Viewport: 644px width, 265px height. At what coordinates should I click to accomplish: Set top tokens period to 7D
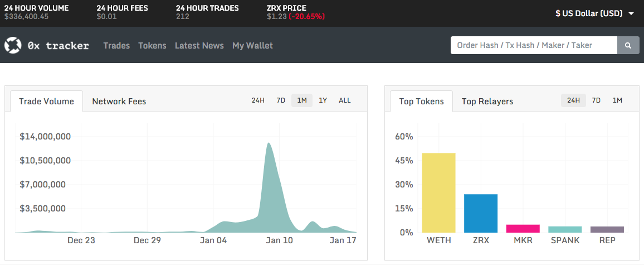(596, 100)
